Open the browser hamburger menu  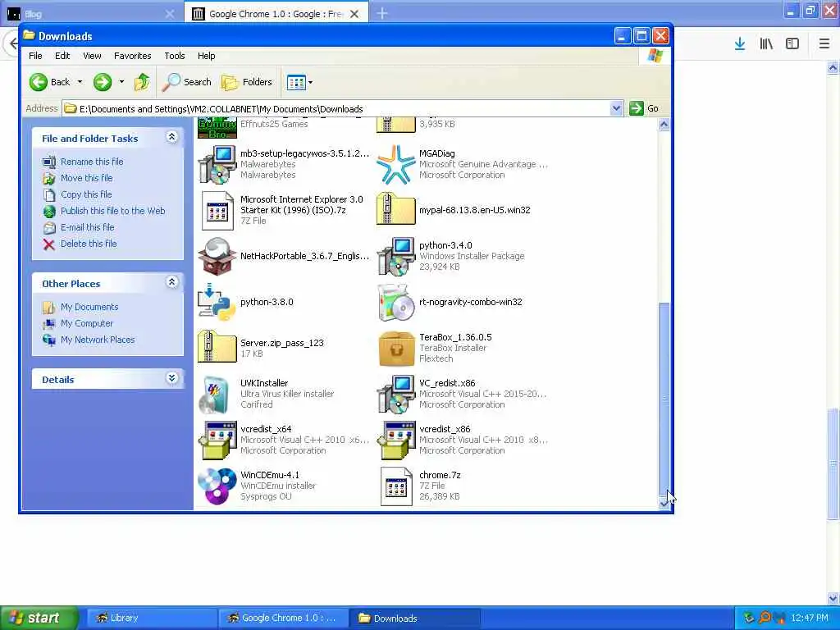(824, 44)
